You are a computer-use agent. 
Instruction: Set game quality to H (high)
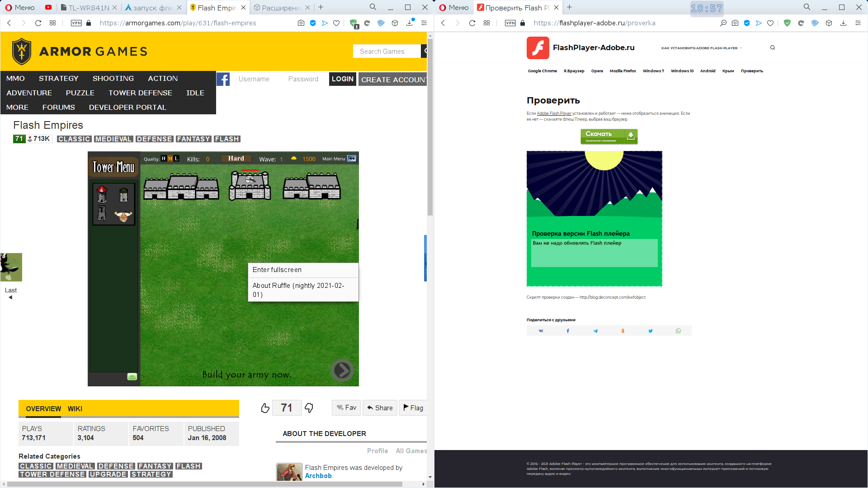(164, 159)
